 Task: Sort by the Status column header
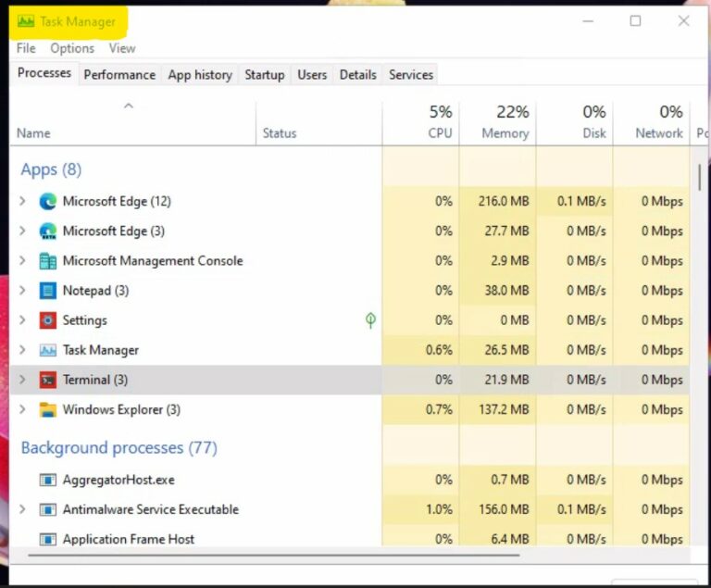coord(318,123)
